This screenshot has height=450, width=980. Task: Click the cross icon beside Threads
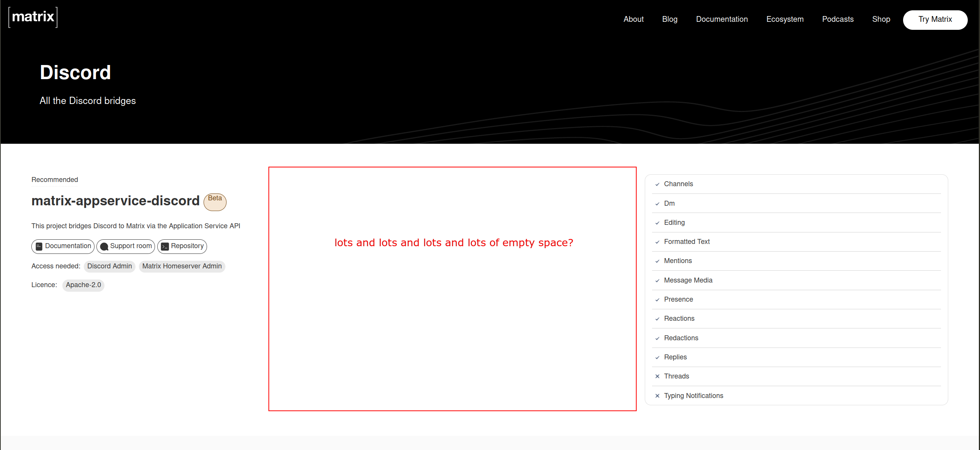(x=657, y=376)
